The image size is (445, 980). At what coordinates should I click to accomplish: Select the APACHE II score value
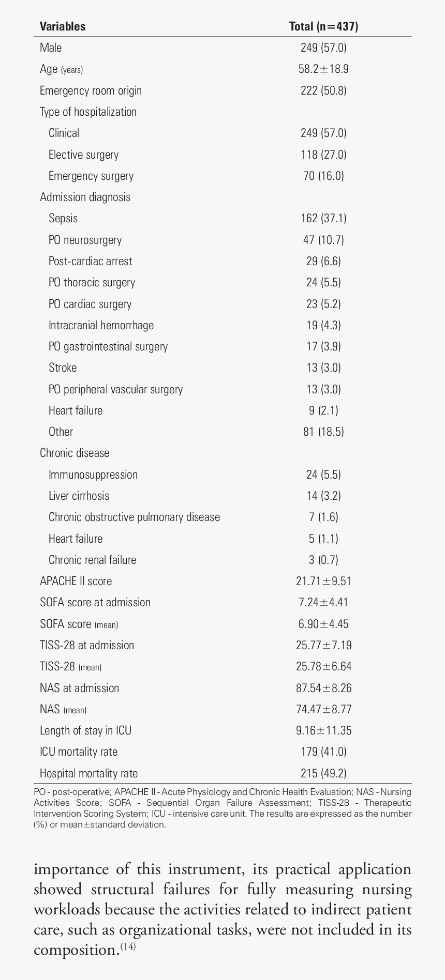tap(323, 581)
